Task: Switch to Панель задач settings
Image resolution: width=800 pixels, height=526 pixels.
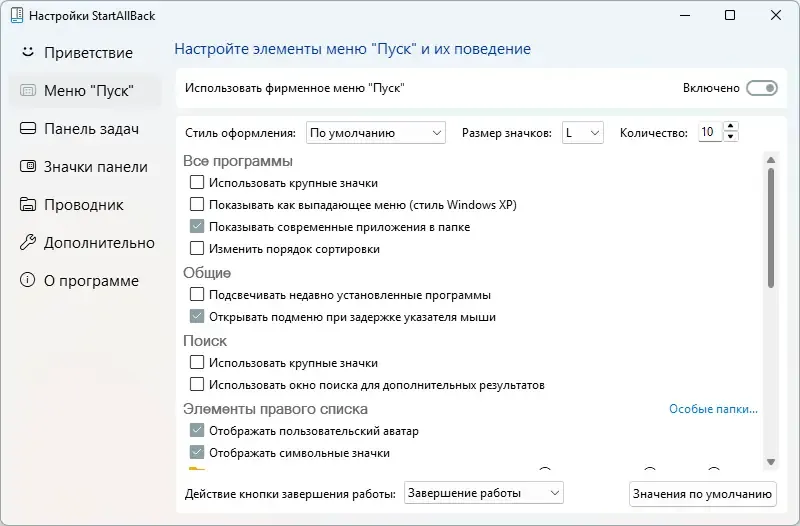Action: click(x=85, y=129)
